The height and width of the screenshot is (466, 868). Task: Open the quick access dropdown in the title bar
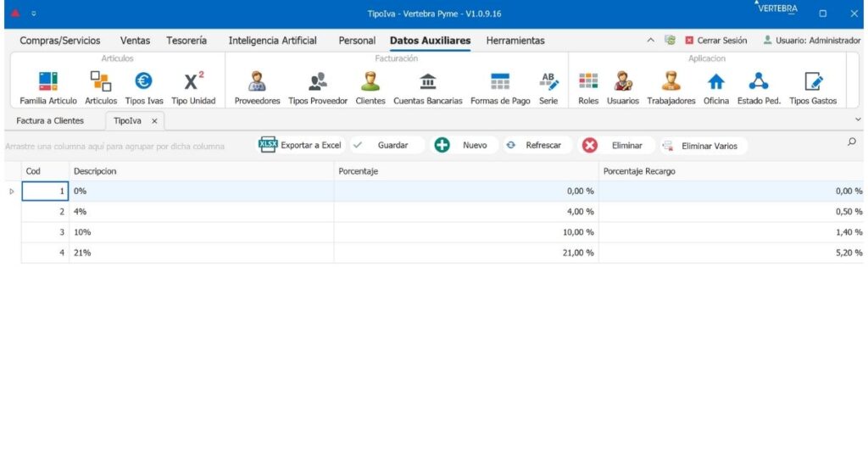pos(34,14)
